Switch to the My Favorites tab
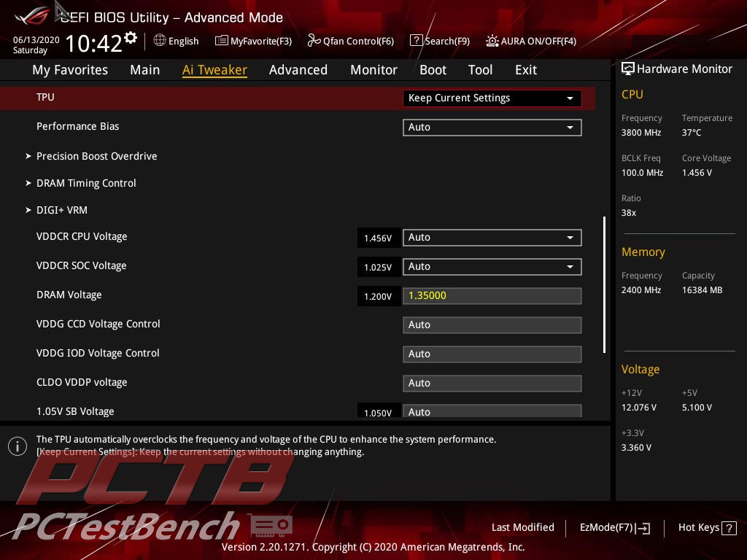Image resolution: width=747 pixels, height=560 pixels. pyautogui.click(x=70, y=70)
